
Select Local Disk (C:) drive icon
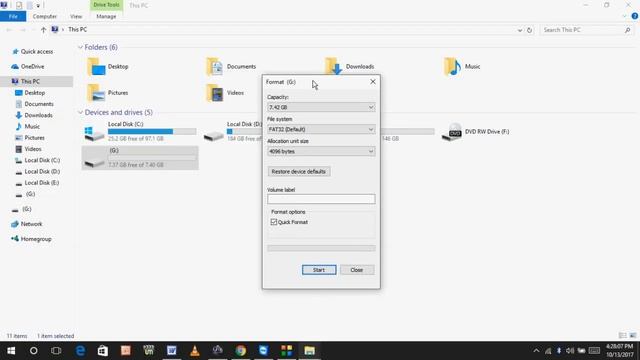94,133
